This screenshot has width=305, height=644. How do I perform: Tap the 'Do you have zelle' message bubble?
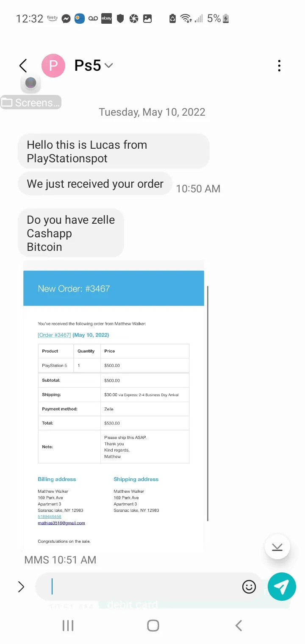tap(71, 233)
